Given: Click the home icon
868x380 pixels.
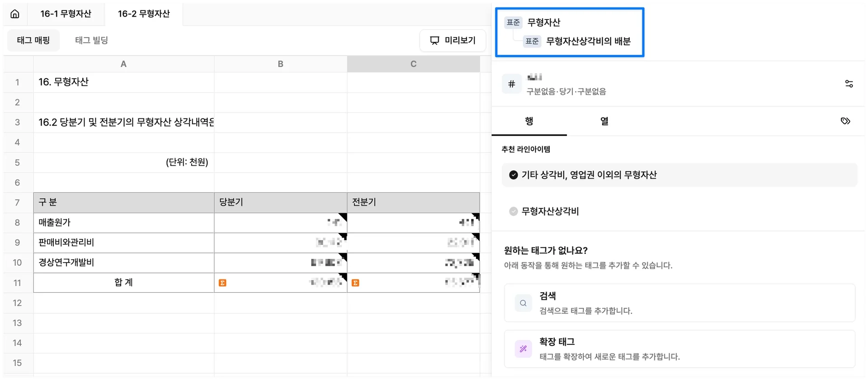Looking at the screenshot, I should pos(15,14).
